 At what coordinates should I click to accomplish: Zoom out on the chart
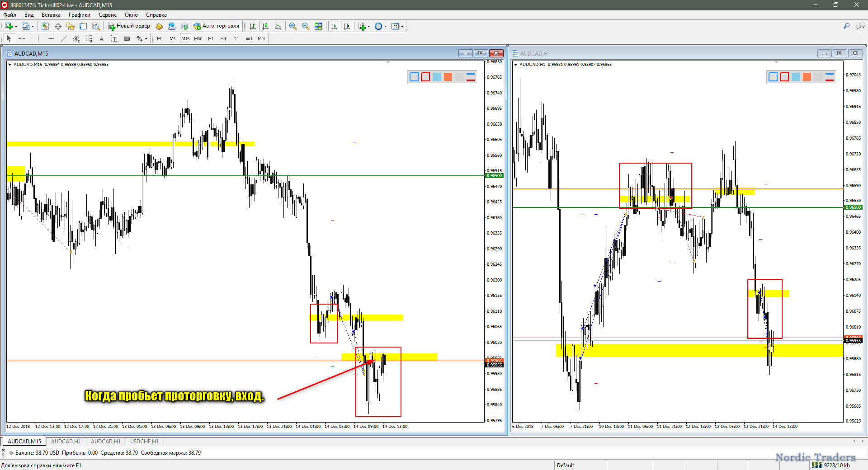click(x=306, y=26)
